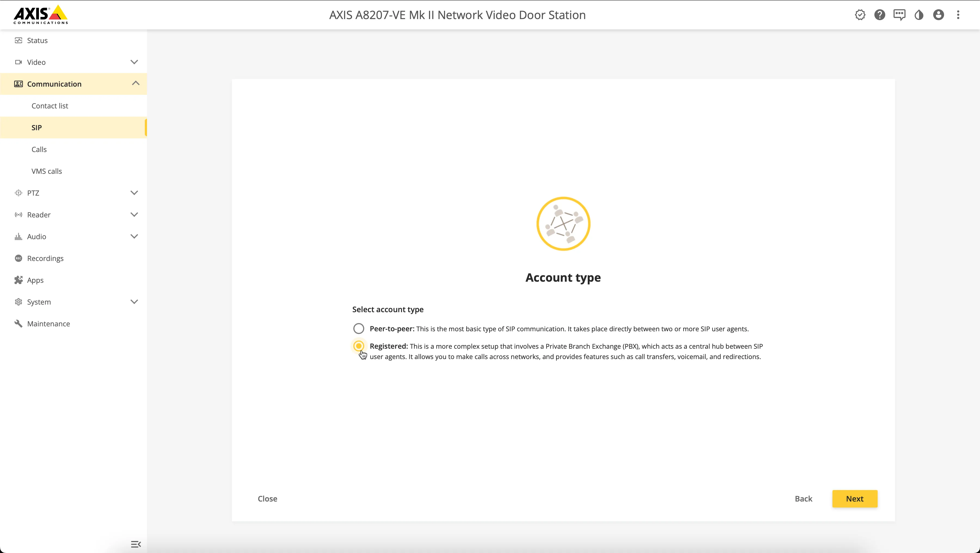The image size is (980, 553).
Task: Open the help question mark icon
Action: (880, 15)
